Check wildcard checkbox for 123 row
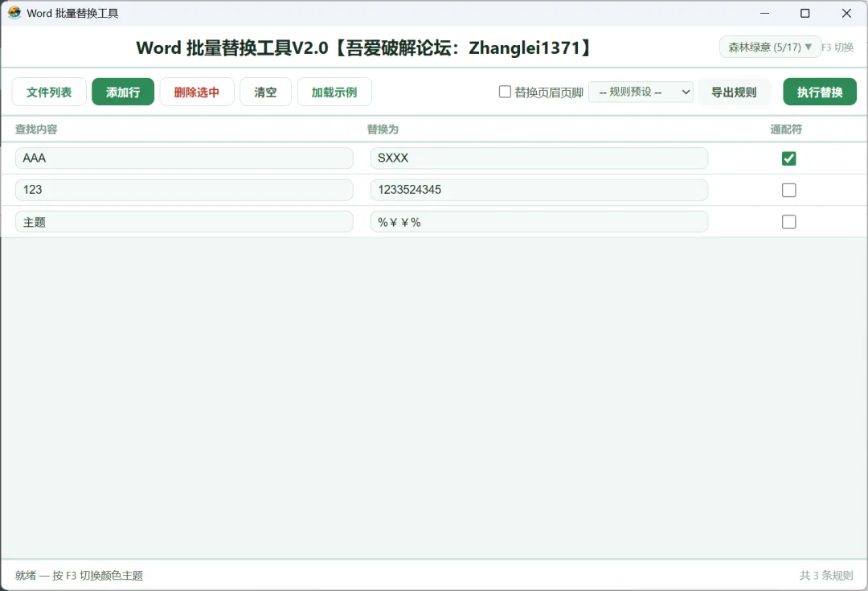Viewport: 868px width, 591px height. 789,190
